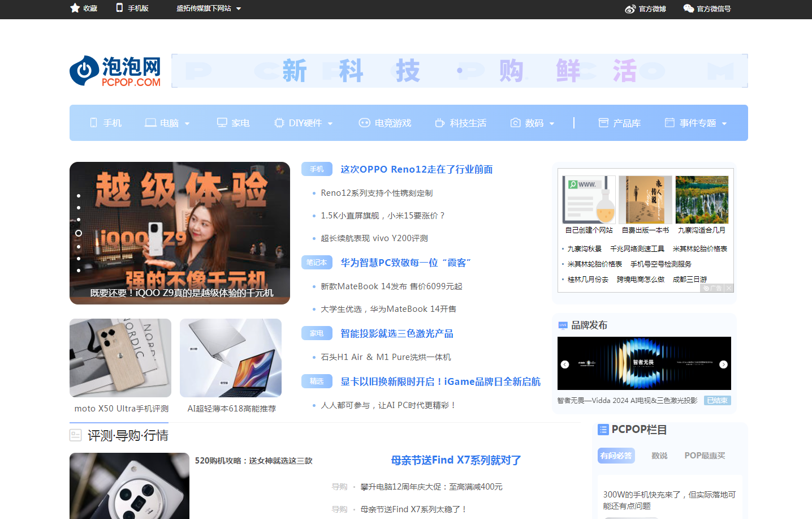The height and width of the screenshot is (519, 812).
Task: Click the document icon beside 评测·导购·行情
Action: pyautogui.click(x=76, y=435)
